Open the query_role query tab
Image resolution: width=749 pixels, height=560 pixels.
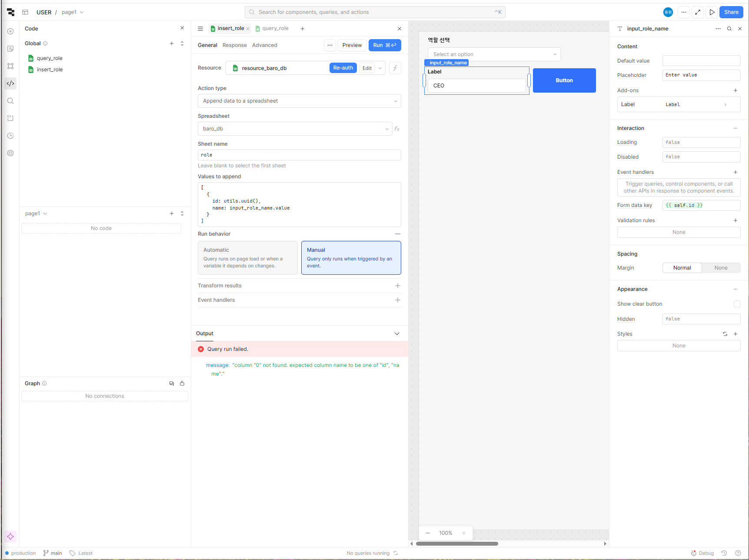(x=272, y=28)
